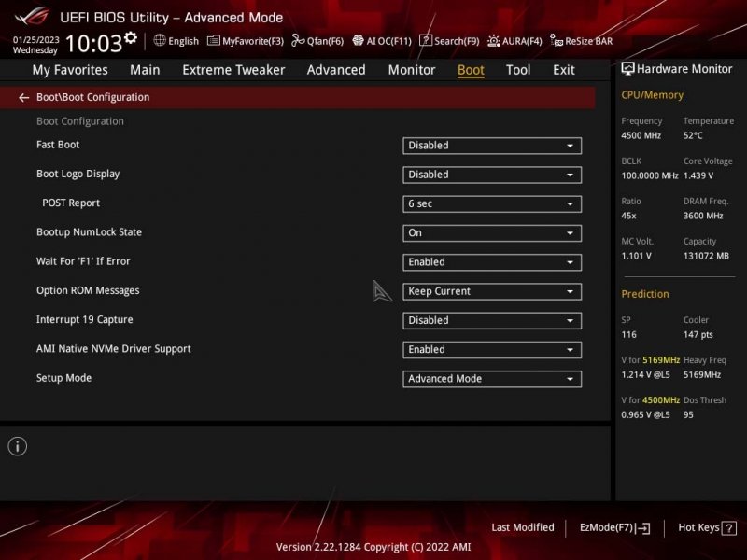Open the Qfan(F6) fan control
Image resolution: width=747 pixels, height=560 pixels.
tap(317, 41)
